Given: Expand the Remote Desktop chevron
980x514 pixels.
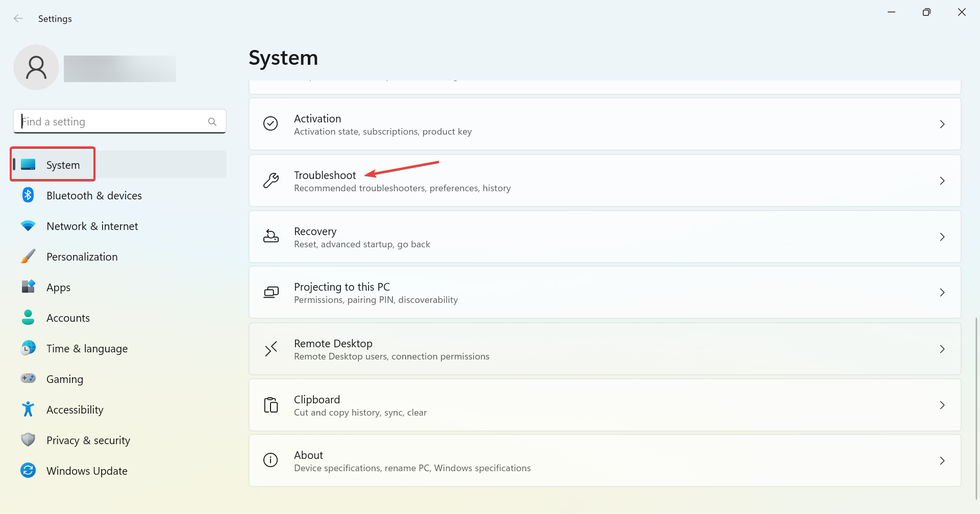Looking at the screenshot, I should [x=942, y=349].
